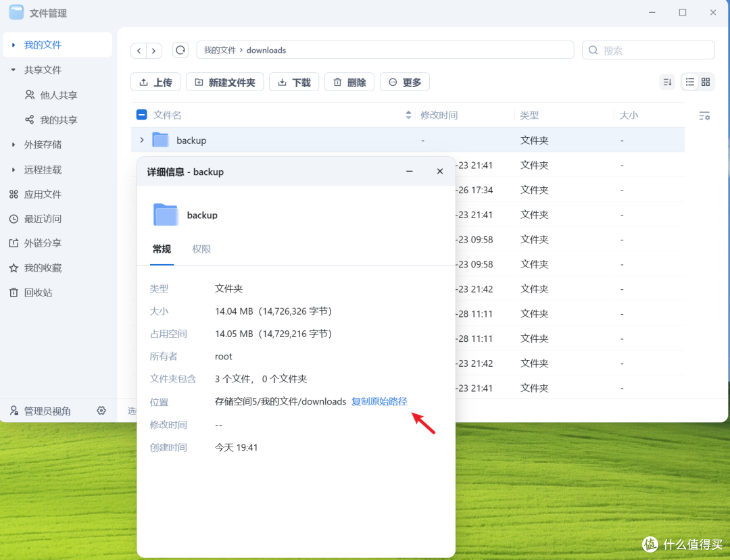Click the 删除 button

349,82
